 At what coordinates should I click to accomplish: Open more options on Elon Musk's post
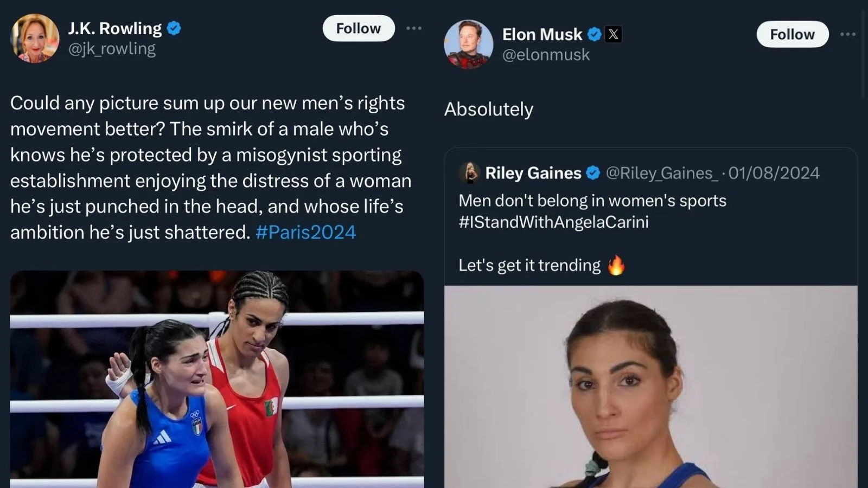tap(847, 34)
